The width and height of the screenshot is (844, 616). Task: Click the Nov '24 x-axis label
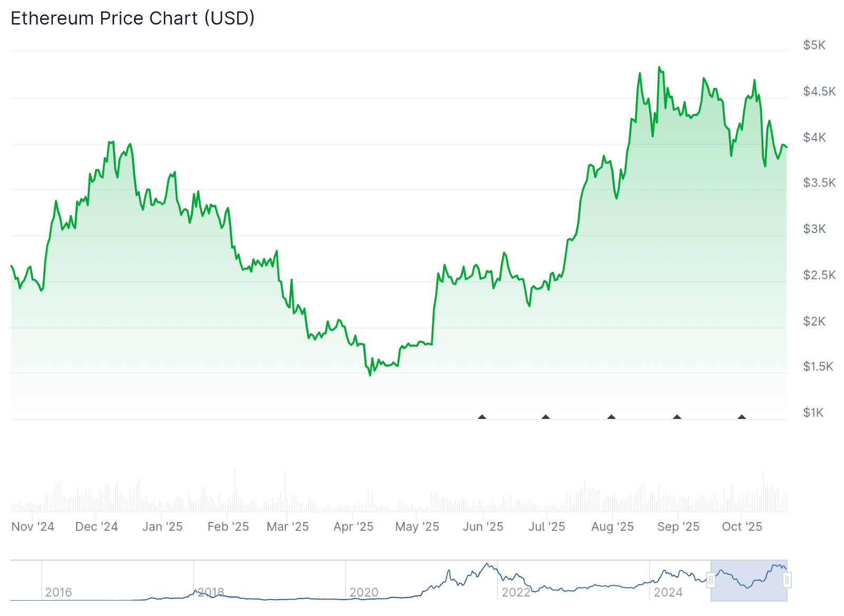click(x=33, y=526)
